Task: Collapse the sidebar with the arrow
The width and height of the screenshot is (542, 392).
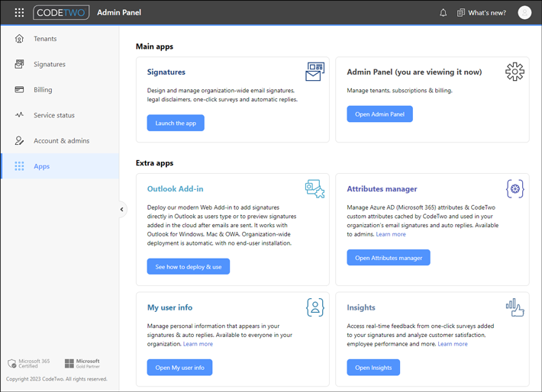Action: pyautogui.click(x=122, y=209)
